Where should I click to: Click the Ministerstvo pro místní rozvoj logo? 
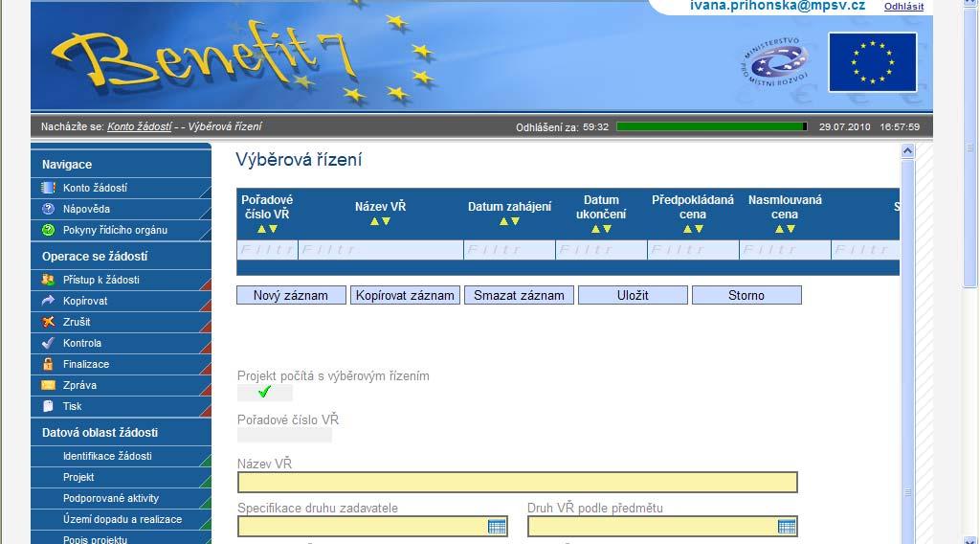pos(775,62)
